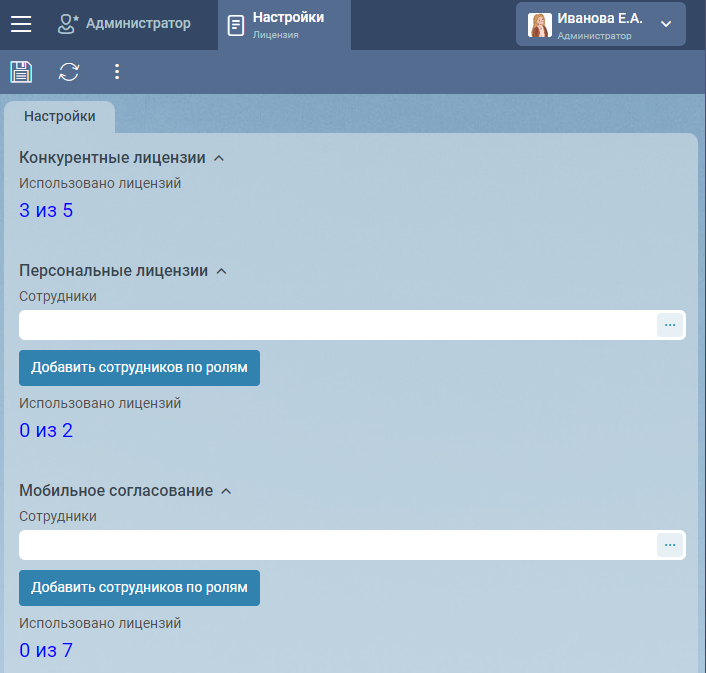Open employee picker under Персональные лицензии
Image resolution: width=706 pixels, height=673 pixels.
pos(669,325)
